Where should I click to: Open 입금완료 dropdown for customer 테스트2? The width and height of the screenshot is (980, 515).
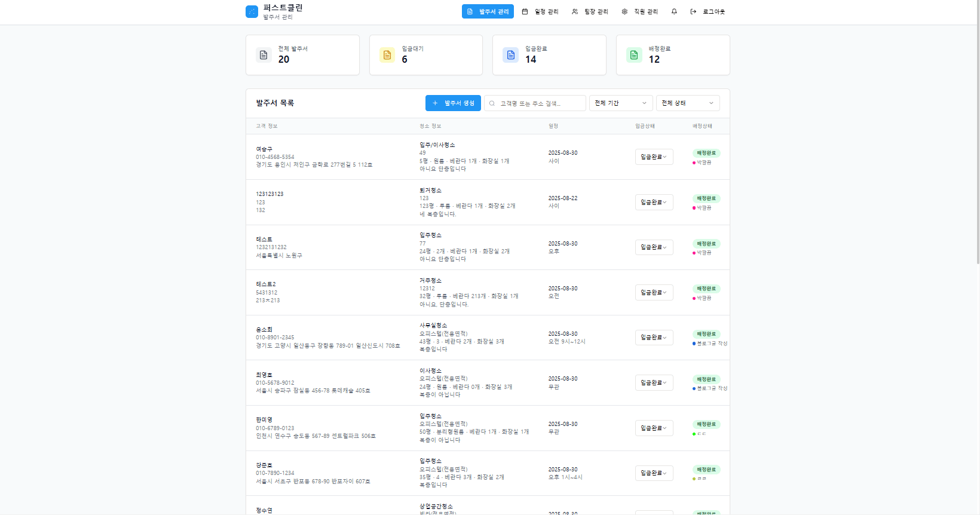pyautogui.click(x=654, y=292)
